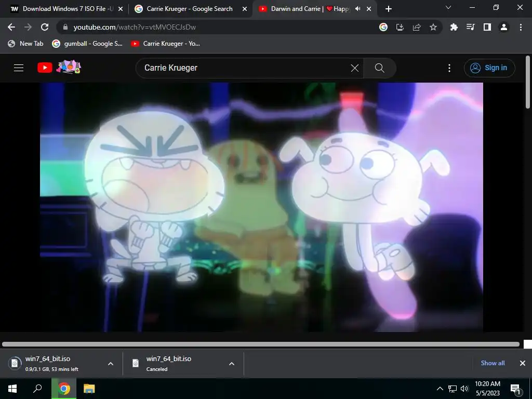
Task: Reload the YouTube page
Action: point(45,27)
